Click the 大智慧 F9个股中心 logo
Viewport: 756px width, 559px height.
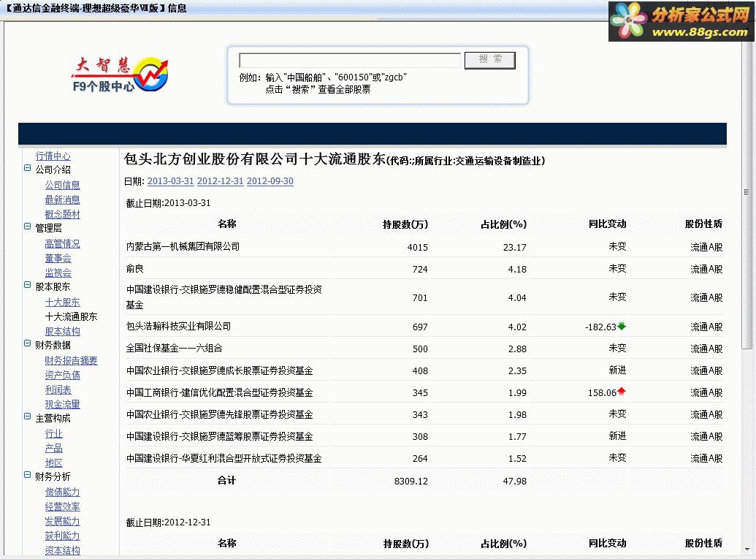coord(120,74)
